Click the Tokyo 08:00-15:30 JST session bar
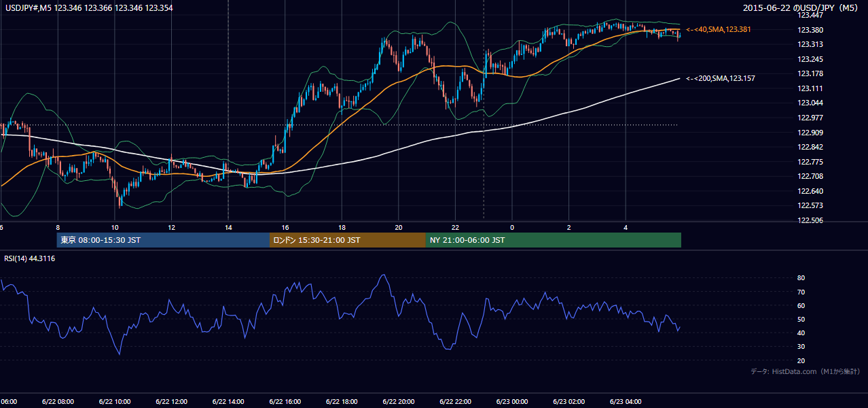Screen dimensions: 868x408 pyautogui.click(x=163, y=240)
